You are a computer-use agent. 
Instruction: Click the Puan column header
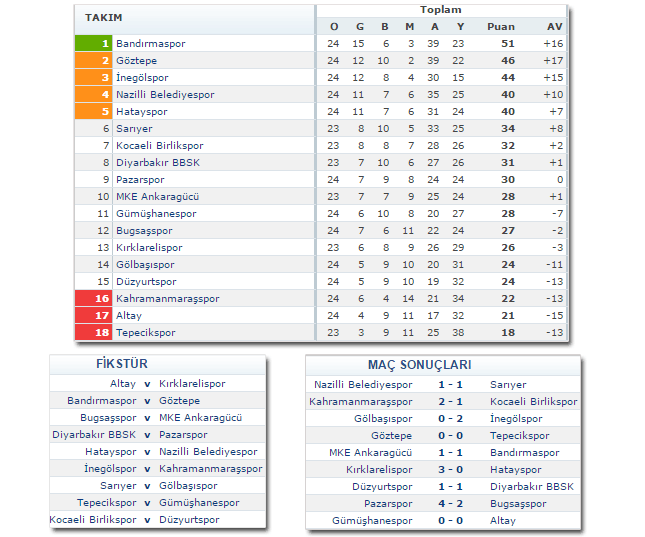click(500, 26)
